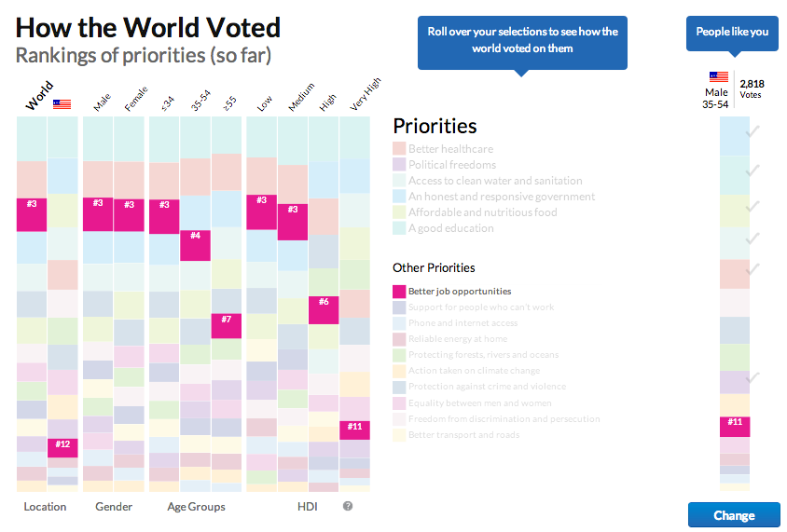Image resolution: width=787 pixels, height=532 pixels.
Task: Select Political freedoms in Priorities list
Action: (452, 165)
